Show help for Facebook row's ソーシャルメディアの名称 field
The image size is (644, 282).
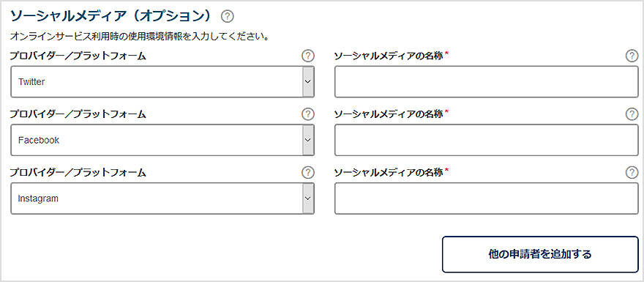(632, 114)
